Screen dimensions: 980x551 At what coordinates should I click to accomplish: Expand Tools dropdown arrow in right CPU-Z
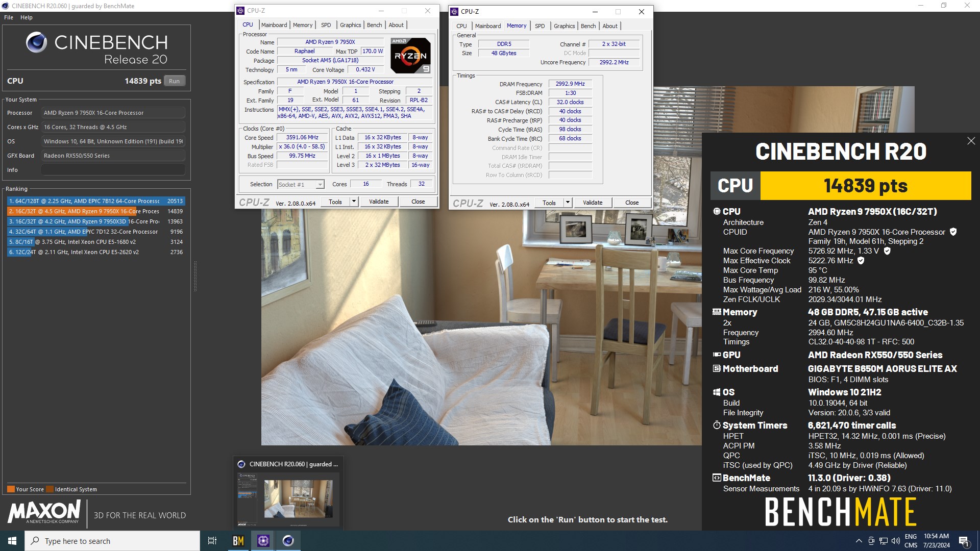pyautogui.click(x=568, y=203)
